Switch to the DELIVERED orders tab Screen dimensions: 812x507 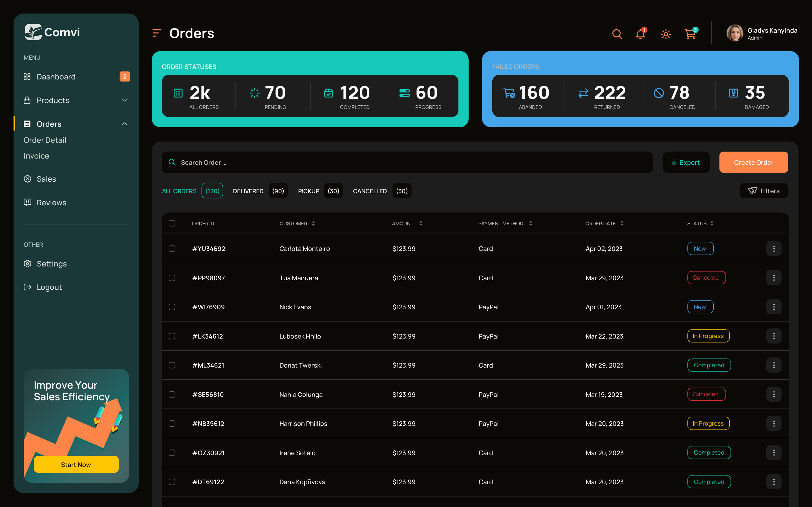click(x=248, y=191)
